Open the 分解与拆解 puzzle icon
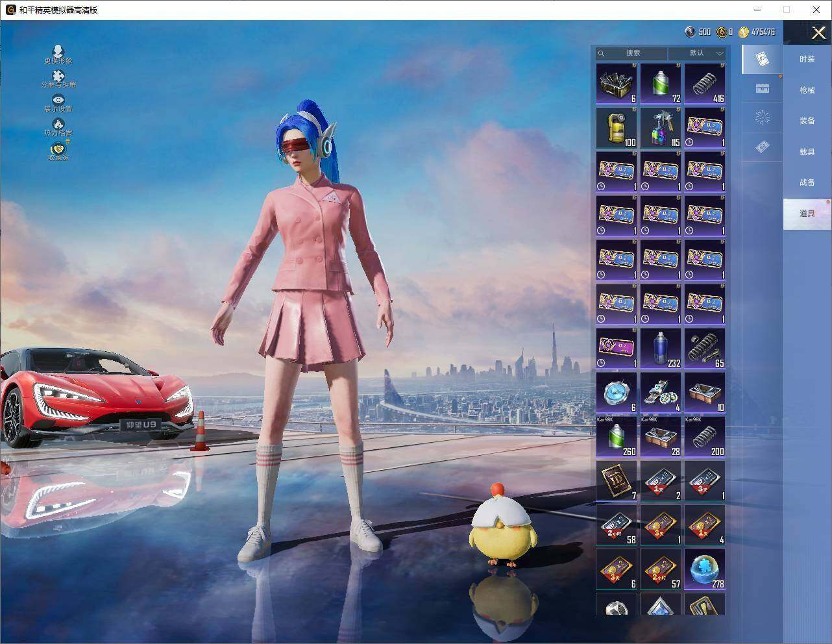Screen dimensions: 832x644 click(58, 79)
